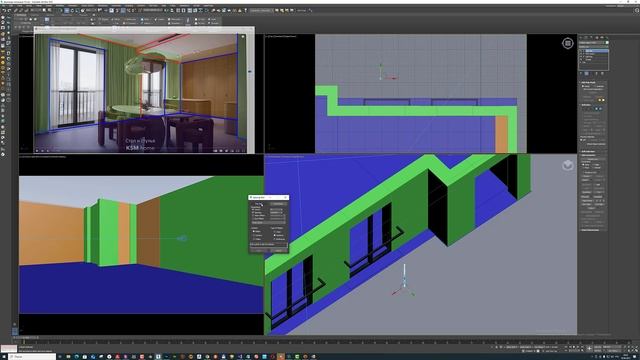Screen dimensions: 640x360
Task: Click the Pin Stack icon below modifier stack
Action: point(581,73)
